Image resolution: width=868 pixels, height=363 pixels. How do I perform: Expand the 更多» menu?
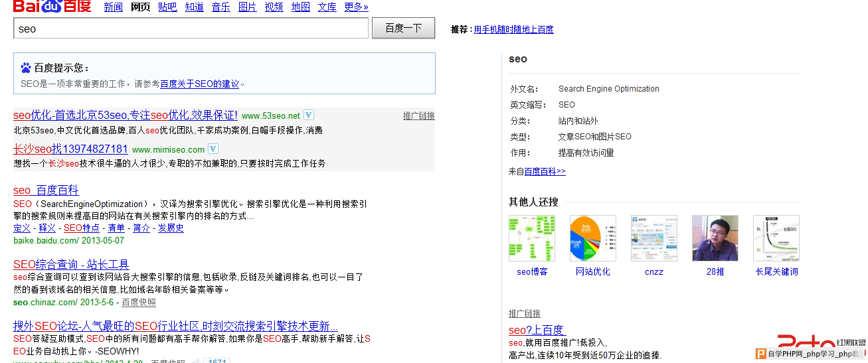[x=356, y=7]
